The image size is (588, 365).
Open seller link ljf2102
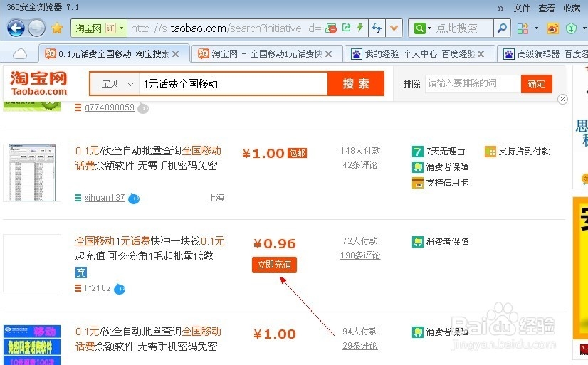pyautogui.click(x=98, y=288)
